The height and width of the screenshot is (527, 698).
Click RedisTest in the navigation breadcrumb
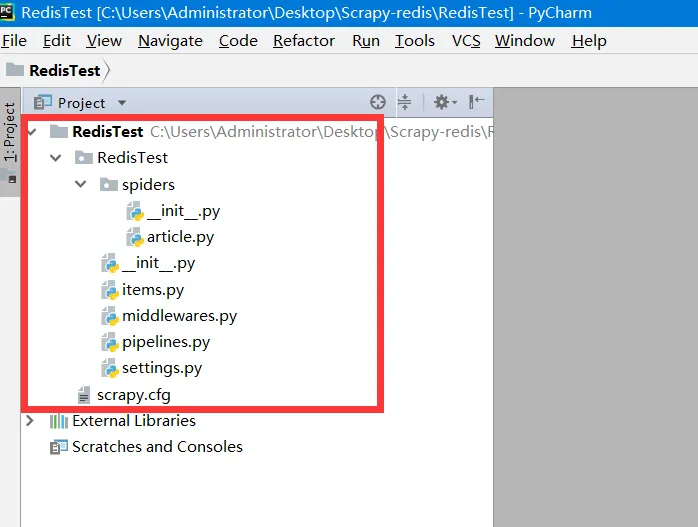coord(65,70)
